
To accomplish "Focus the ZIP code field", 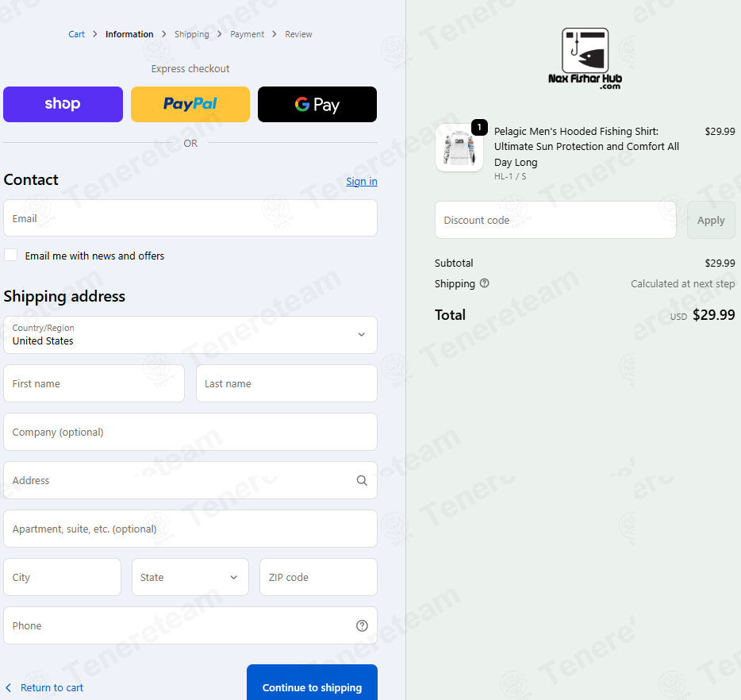I will [x=318, y=577].
